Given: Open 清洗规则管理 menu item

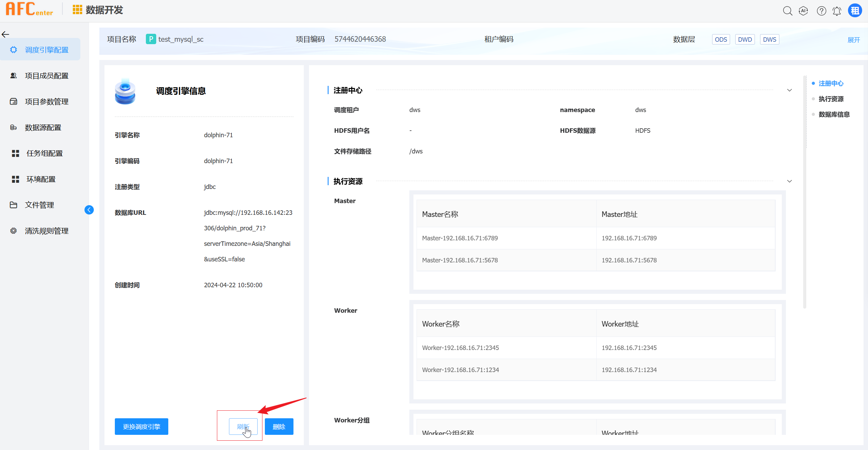Looking at the screenshot, I should [x=47, y=231].
